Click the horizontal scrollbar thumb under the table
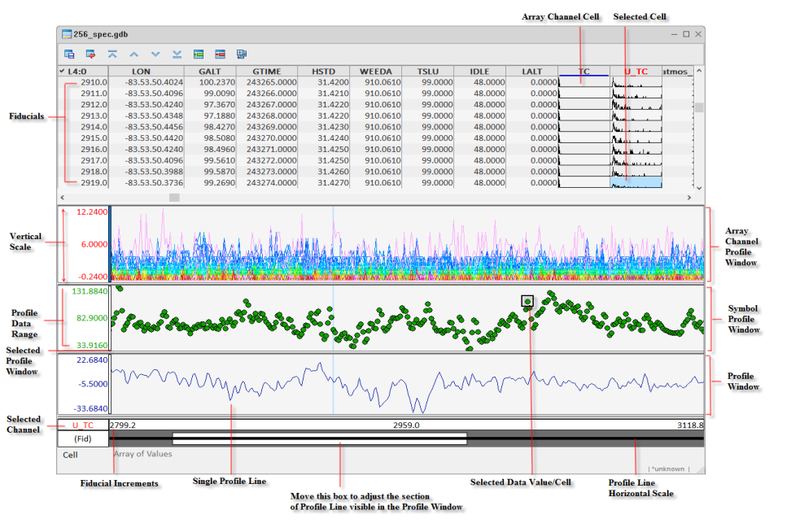Image resolution: width=800 pixels, height=532 pixels. (x=174, y=197)
